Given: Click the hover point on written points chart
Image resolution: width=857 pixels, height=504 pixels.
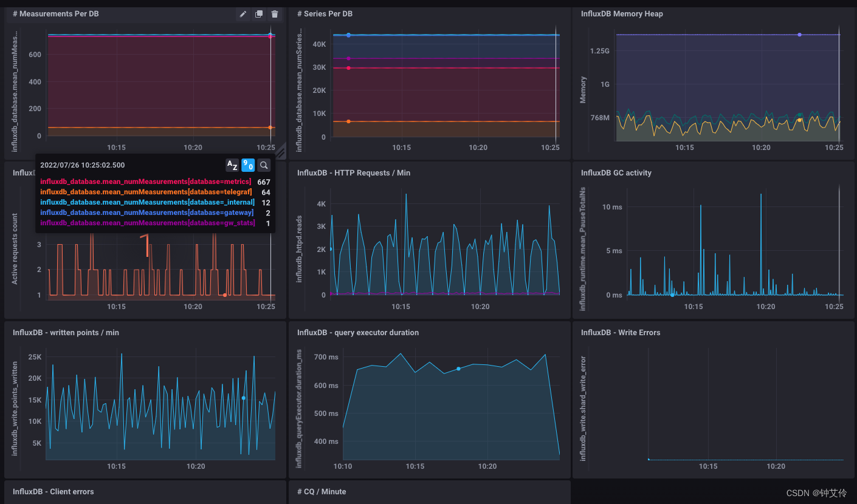Looking at the screenshot, I should coord(244,398).
